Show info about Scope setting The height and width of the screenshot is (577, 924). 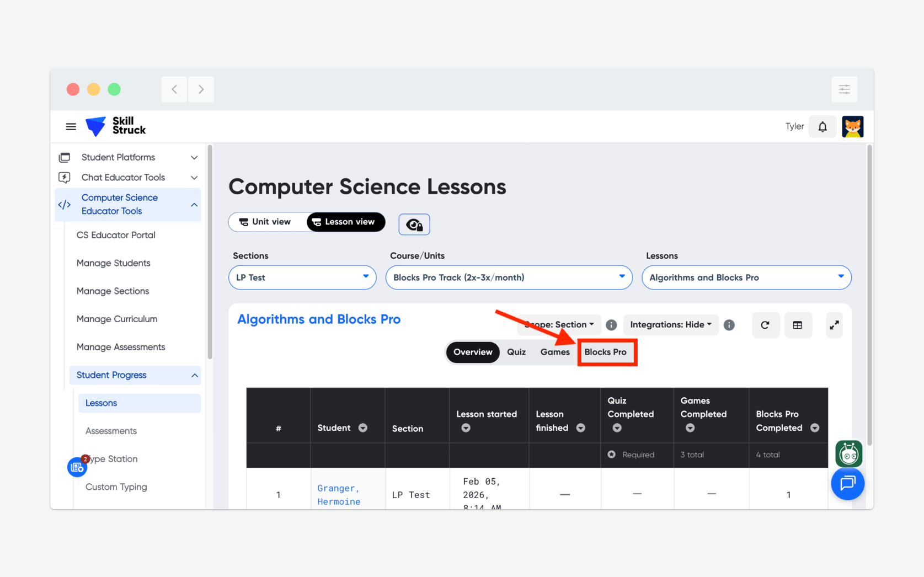pos(611,325)
